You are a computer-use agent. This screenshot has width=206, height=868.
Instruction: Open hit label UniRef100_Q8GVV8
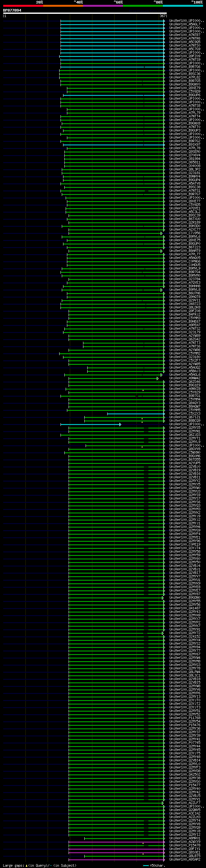(x=185, y=449)
